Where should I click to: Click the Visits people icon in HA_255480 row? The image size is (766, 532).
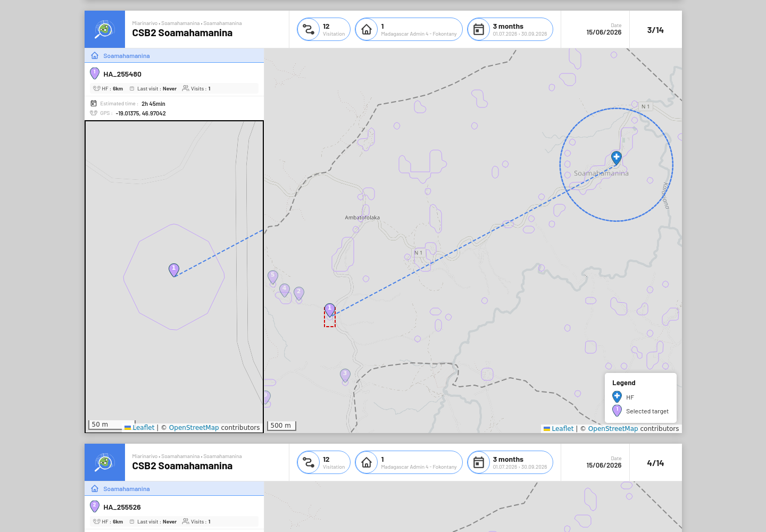click(186, 88)
